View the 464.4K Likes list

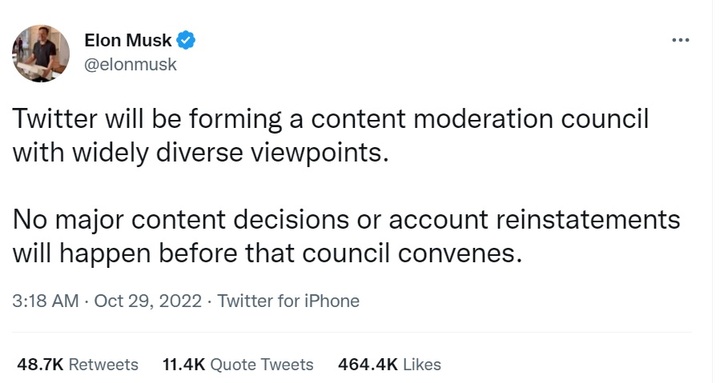[x=389, y=365]
